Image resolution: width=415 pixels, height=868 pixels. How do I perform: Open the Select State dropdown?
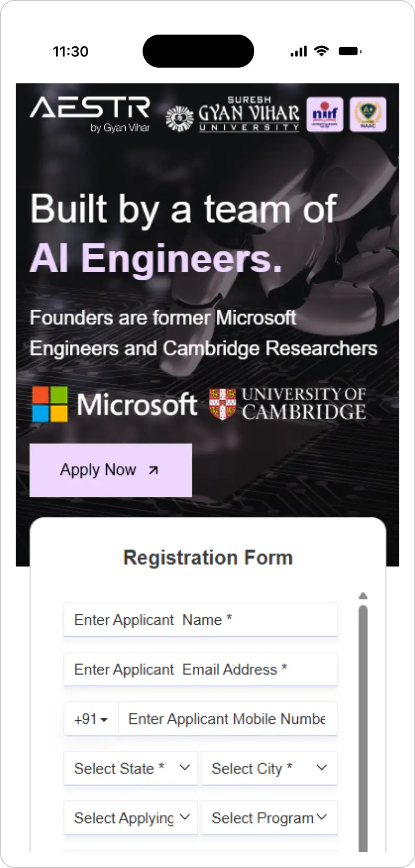(130, 768)
